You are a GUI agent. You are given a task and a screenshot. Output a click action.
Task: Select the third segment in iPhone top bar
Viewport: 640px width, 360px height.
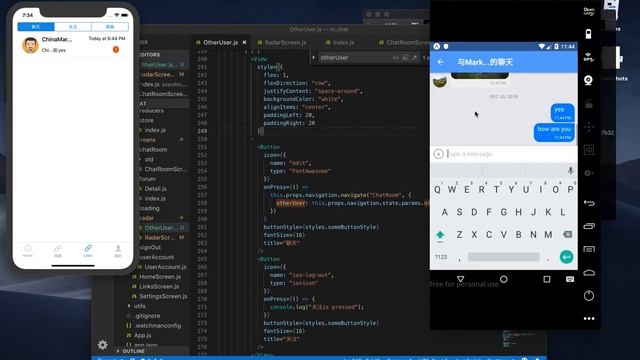coord(110,27)
